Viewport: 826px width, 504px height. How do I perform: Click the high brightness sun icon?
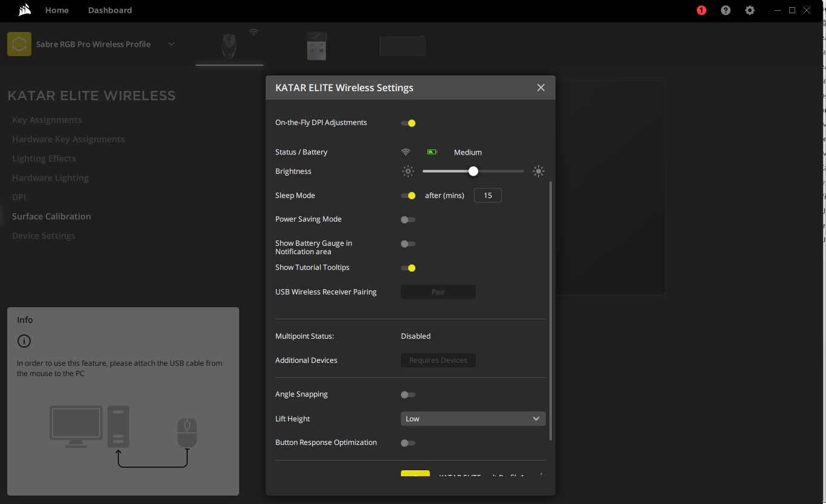point(539,171)
